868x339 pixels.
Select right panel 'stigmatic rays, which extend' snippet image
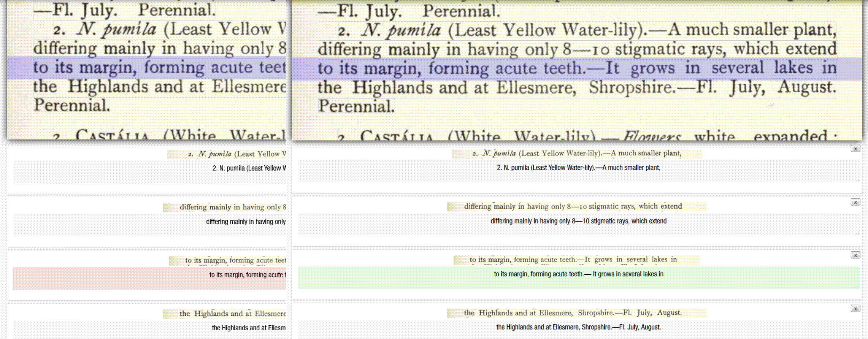point(577,206)
